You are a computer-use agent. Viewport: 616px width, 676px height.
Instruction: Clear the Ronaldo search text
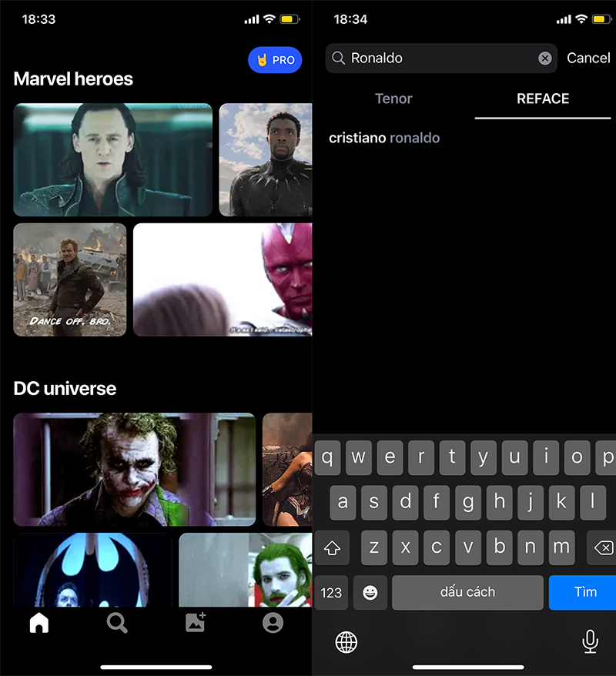coord(545,58)
